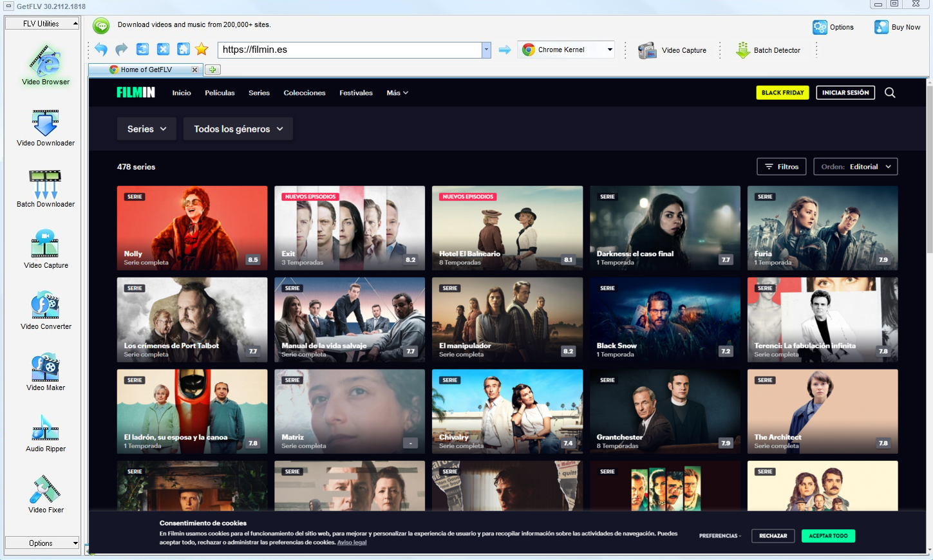Open the Grantchester thumbnail
This screenshot has width=933, height=560.
(x=665, y=411)
